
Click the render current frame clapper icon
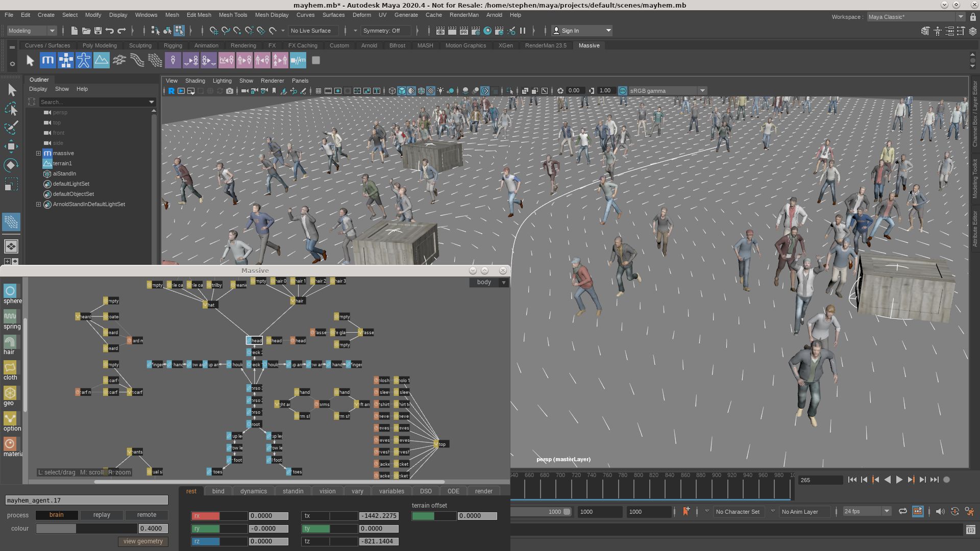click(452, 31)
